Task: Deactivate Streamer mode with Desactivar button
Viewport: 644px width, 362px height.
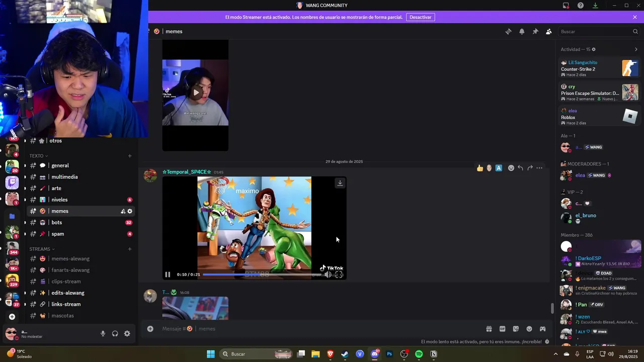Action: (421, 17)
